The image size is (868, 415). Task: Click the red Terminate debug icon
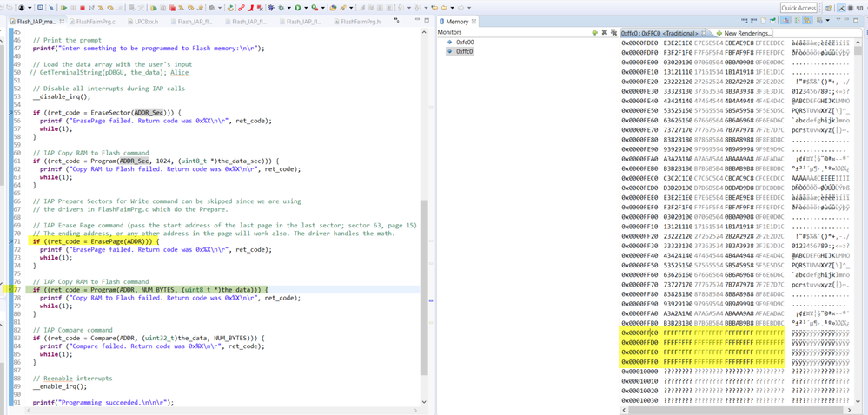pyautogui.click(x=82, y=8)
